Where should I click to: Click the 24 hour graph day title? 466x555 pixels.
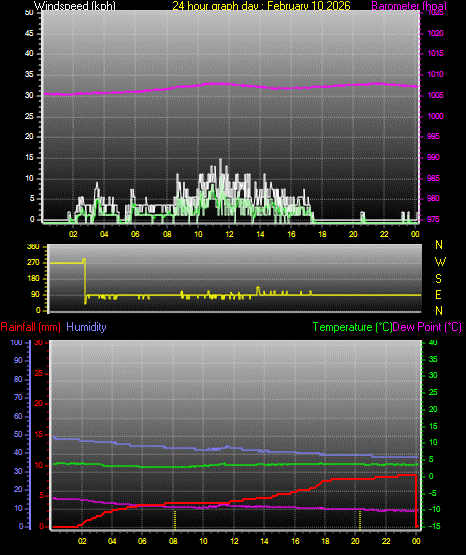pyautogui.click(x=261, y=6)
